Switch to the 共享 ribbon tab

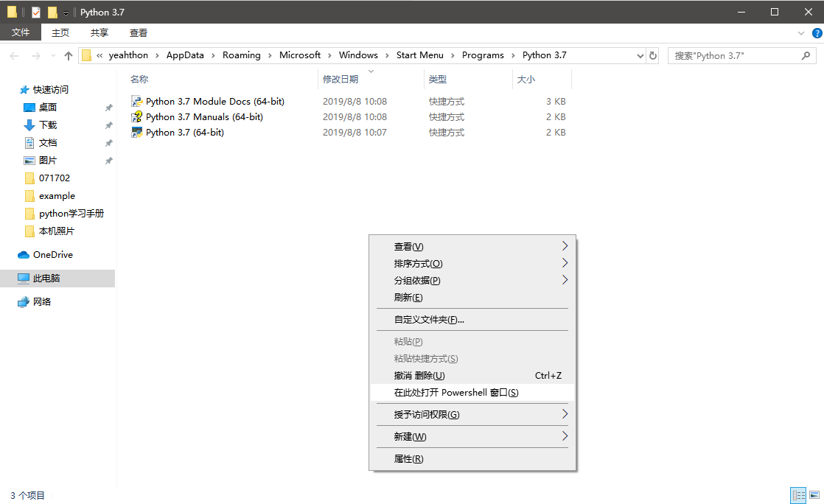pyautogui.click(x=100, y=32)
